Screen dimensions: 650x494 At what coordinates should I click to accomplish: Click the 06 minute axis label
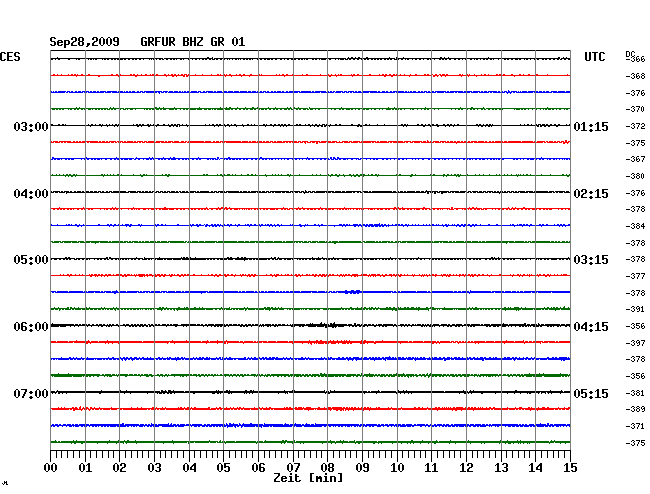coord(258,468)
